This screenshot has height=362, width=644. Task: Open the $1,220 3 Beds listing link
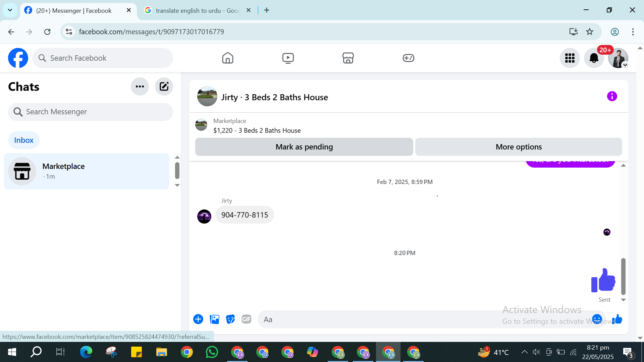257,130
